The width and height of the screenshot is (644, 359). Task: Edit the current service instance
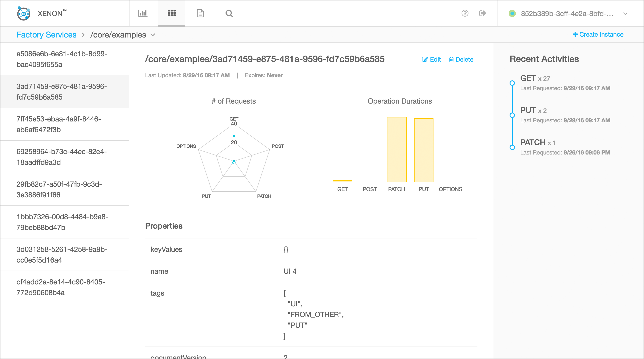tap(431, 59)
